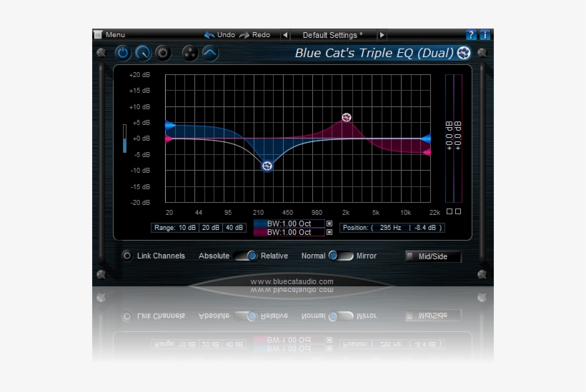The width and height of the screenshot is (586, 392).
Task: Select the blue EQ band handle
Action: (x=267, y=166)
